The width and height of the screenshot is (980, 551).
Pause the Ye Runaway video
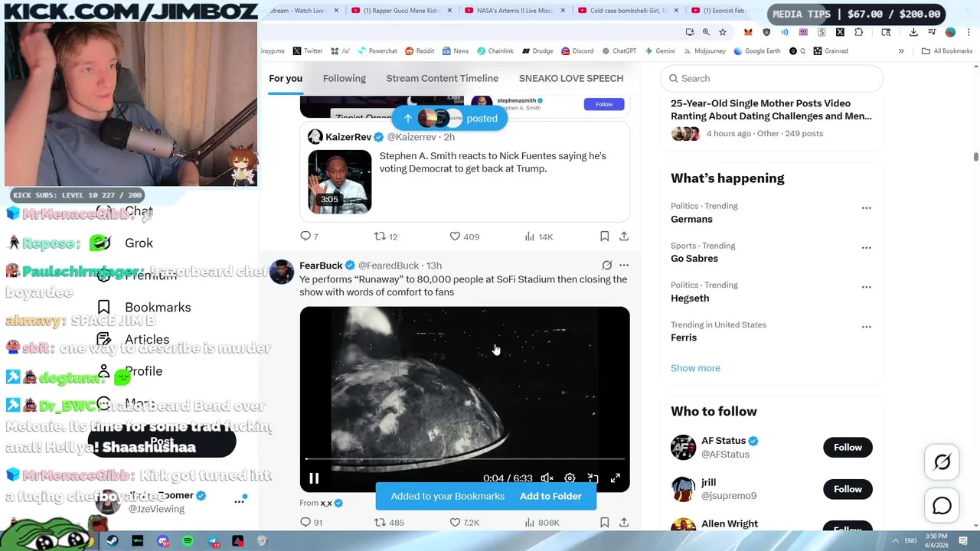point(314,478)
